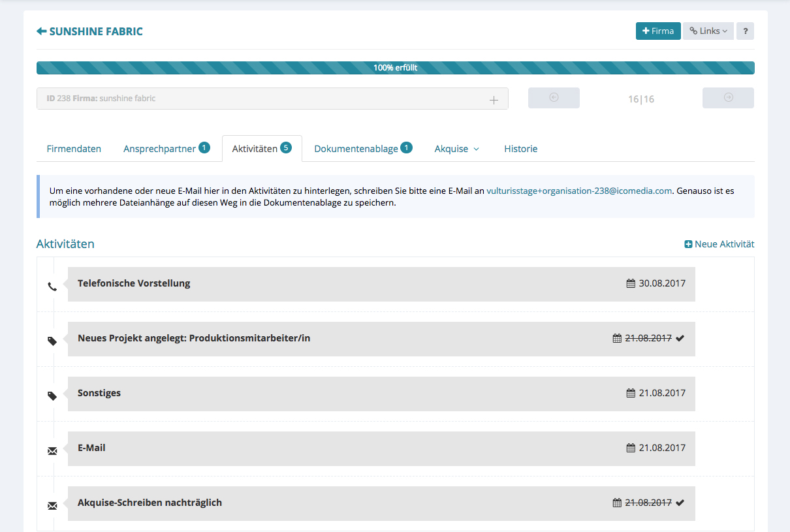Click the Neue Aktivität link

(719, 244)
